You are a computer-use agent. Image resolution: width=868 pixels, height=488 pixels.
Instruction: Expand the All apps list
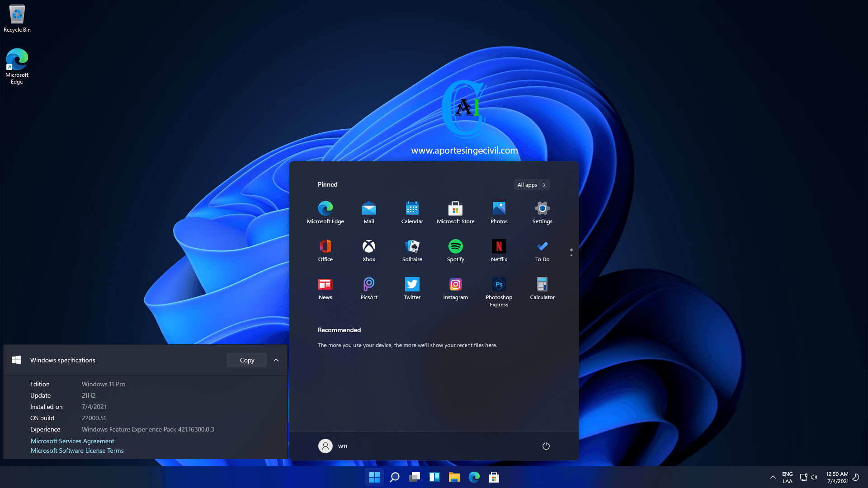tap(531, 184)
